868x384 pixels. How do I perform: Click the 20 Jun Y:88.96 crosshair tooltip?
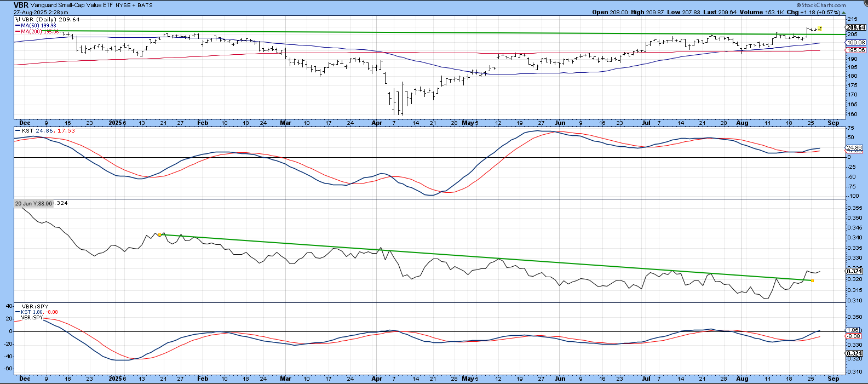pos(33,203)
